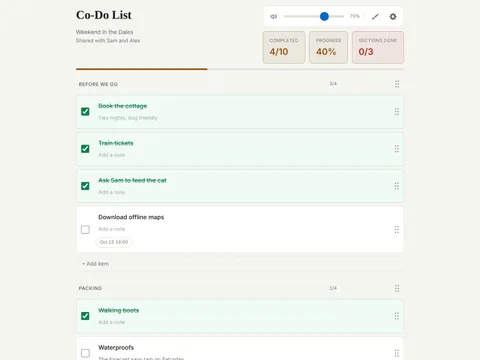Mute sound using the speaker icon
The image size is (480, 360).
(273, 16)
